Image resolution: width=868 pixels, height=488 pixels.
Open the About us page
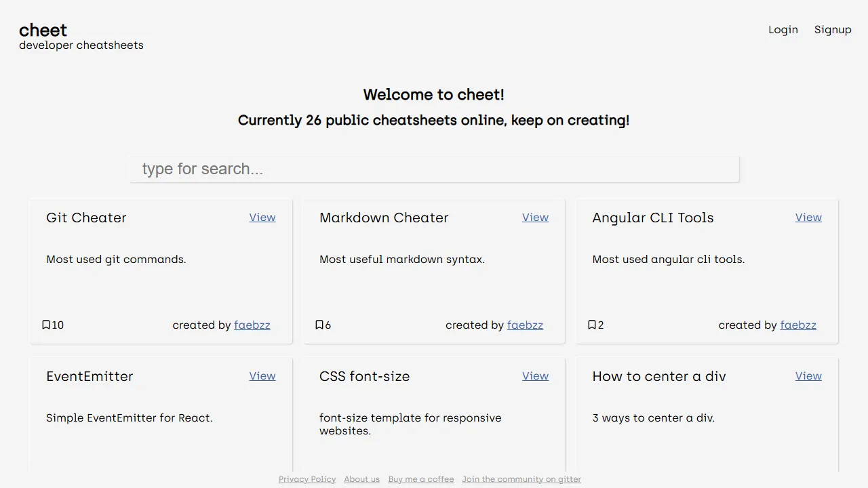click(361, 479)
